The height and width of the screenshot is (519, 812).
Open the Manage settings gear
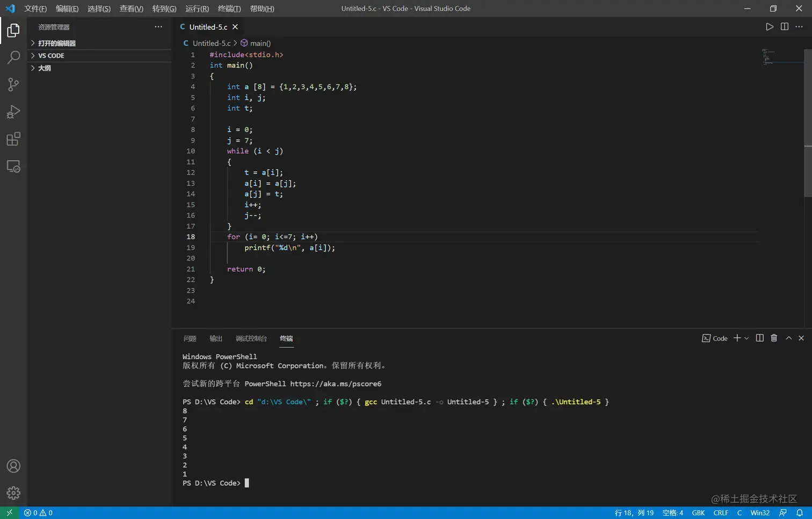point(13,493)
